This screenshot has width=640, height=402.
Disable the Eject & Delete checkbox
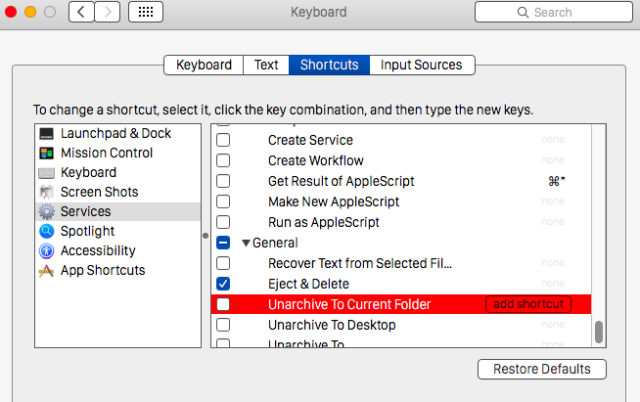point(223,284)
